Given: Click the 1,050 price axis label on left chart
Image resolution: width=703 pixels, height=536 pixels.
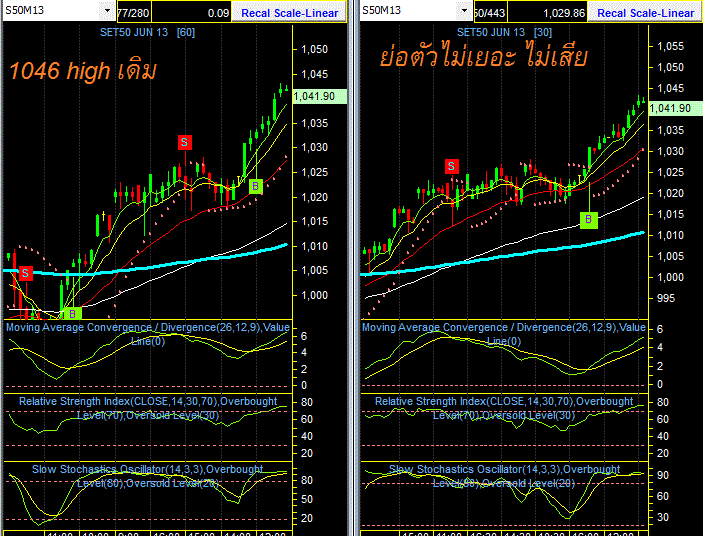Looking at the screenshot, I should click(x=314, y=49).
